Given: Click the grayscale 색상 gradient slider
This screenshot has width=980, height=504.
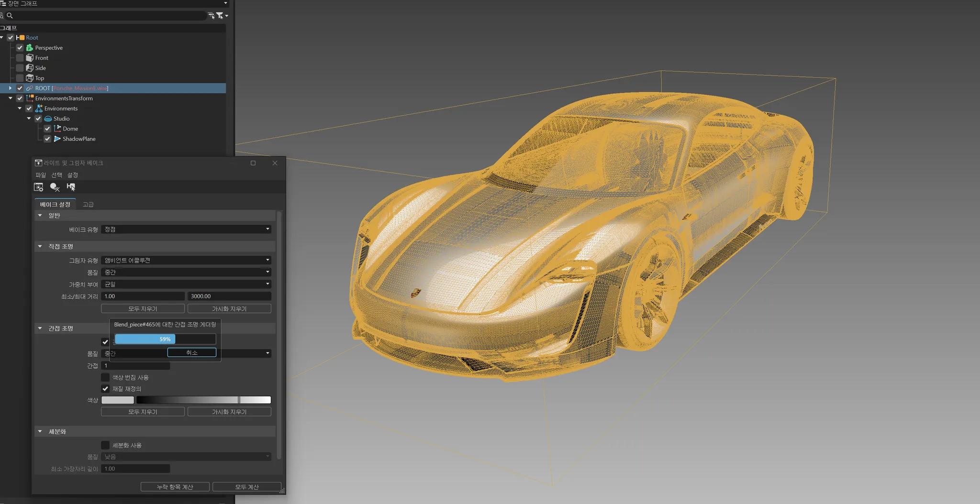Looking at the screenshot, I should (204, 400).
